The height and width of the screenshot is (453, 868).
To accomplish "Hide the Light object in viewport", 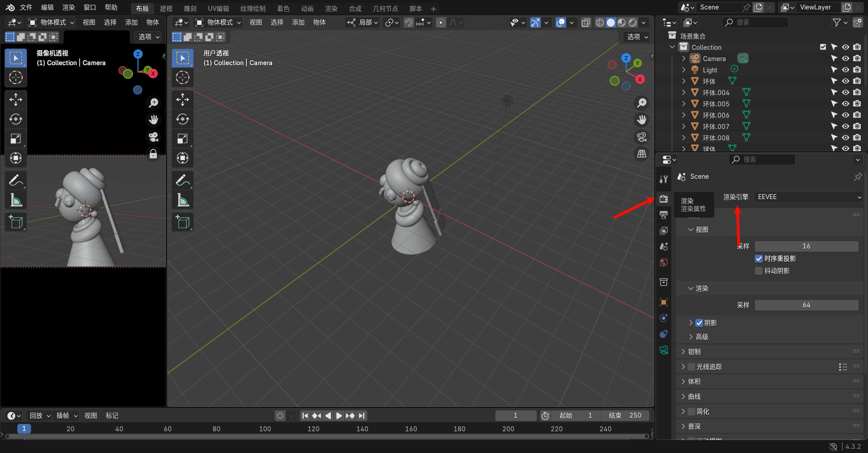I will pos(845,70).
